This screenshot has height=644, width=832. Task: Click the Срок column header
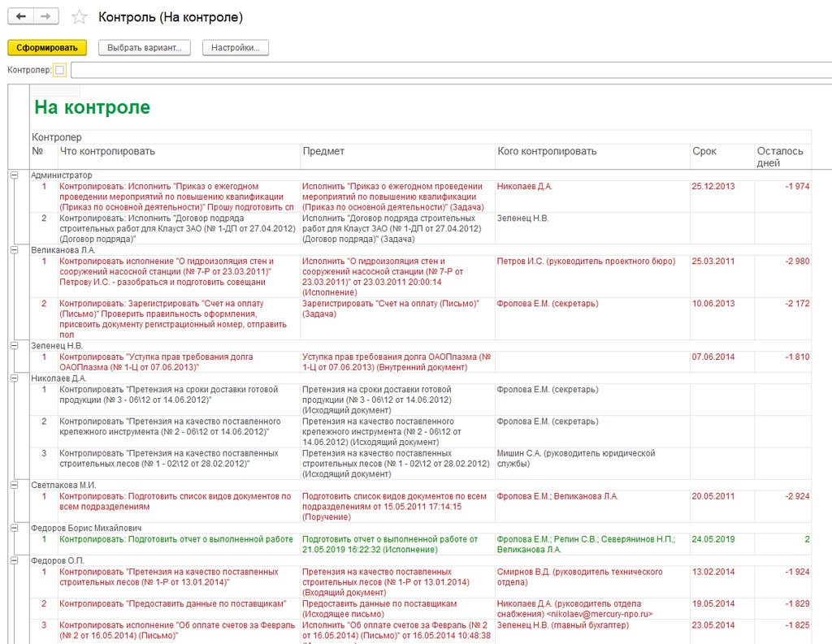click(704, 152)
